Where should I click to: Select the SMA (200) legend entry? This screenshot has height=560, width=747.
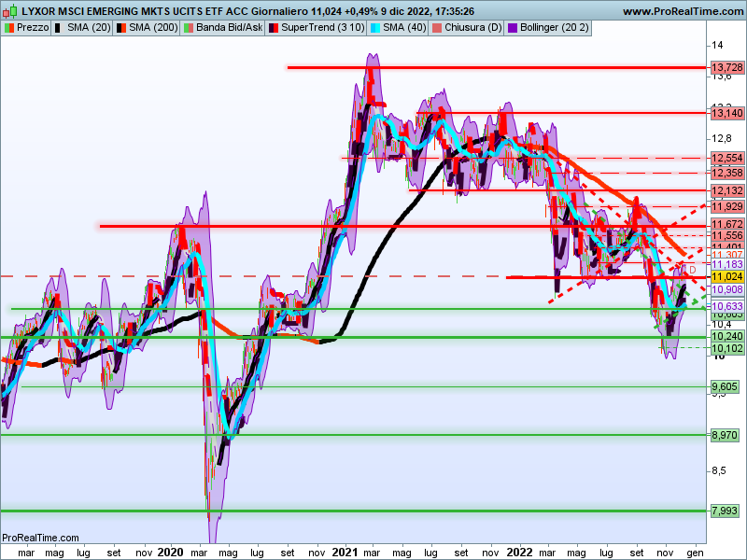pyautogui.click(x=148, y=28)
